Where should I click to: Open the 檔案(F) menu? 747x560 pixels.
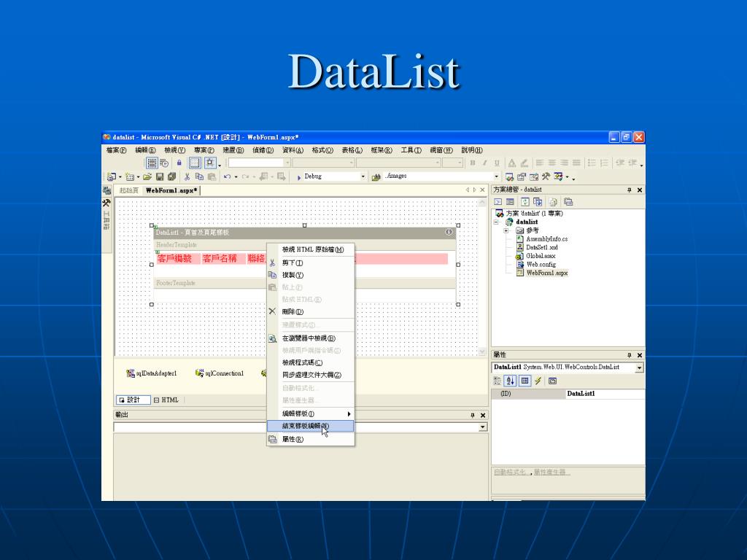tap(116, 150)
